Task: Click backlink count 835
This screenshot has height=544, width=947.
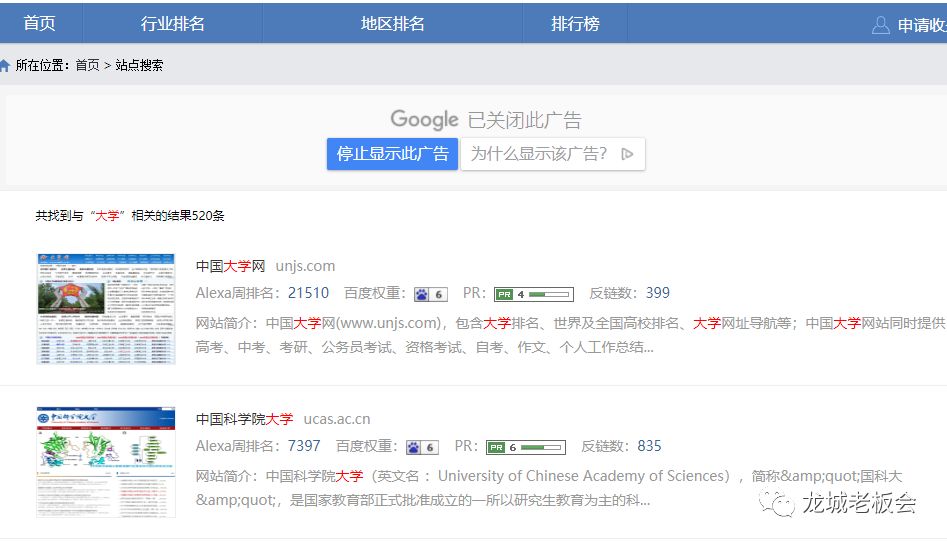Action: coord(649,446)
